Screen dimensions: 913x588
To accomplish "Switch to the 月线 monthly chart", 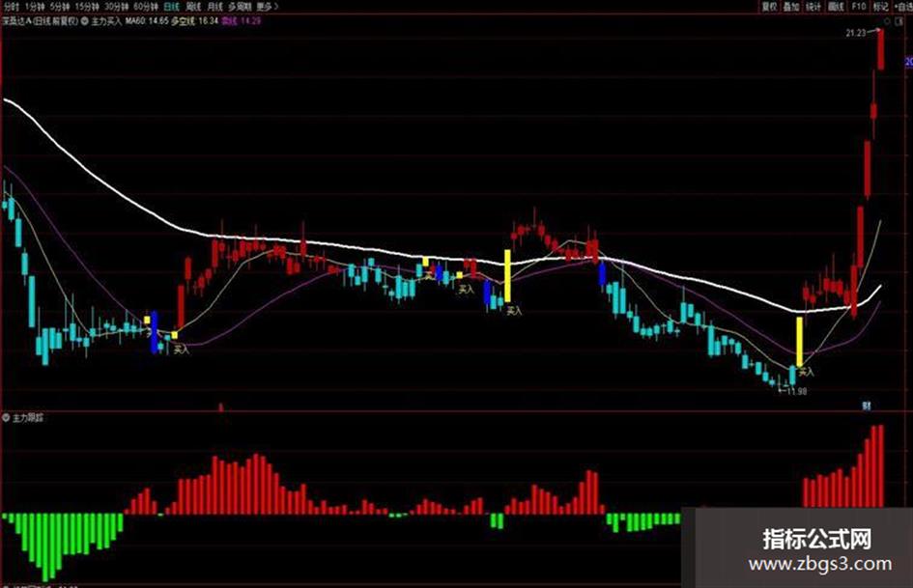I will point(215,7).
